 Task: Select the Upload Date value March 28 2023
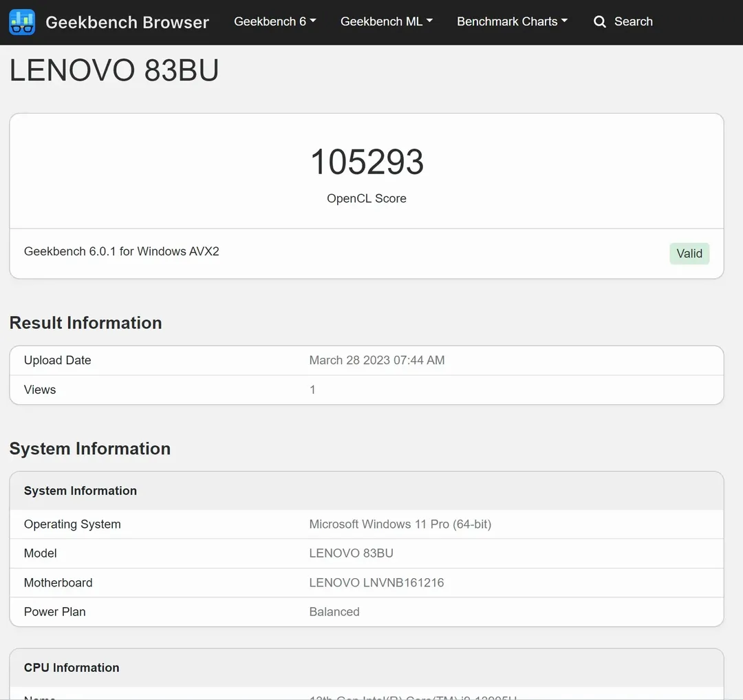pos(376,360)
